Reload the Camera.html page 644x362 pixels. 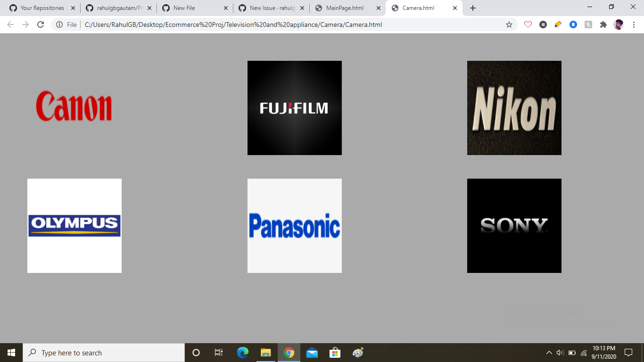(41, 25)
